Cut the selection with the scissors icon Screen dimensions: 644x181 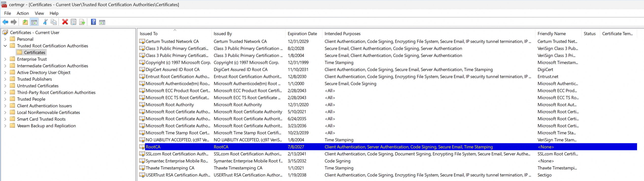pos(45,22)
